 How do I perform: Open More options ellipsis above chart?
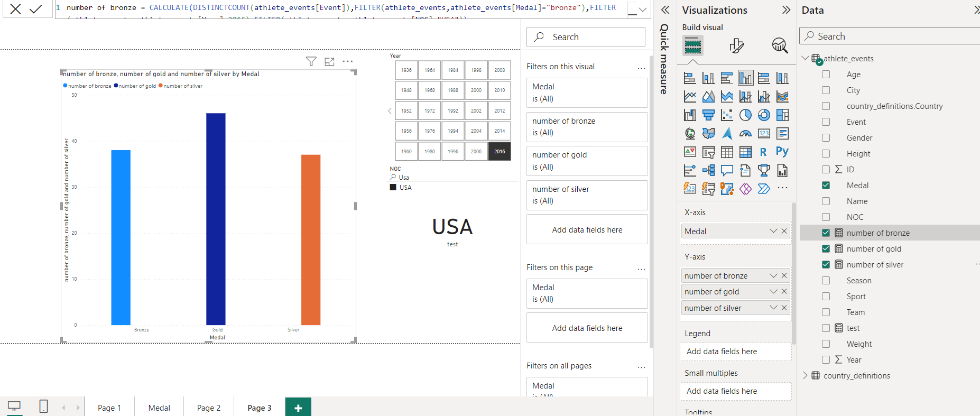pos(348,61)
